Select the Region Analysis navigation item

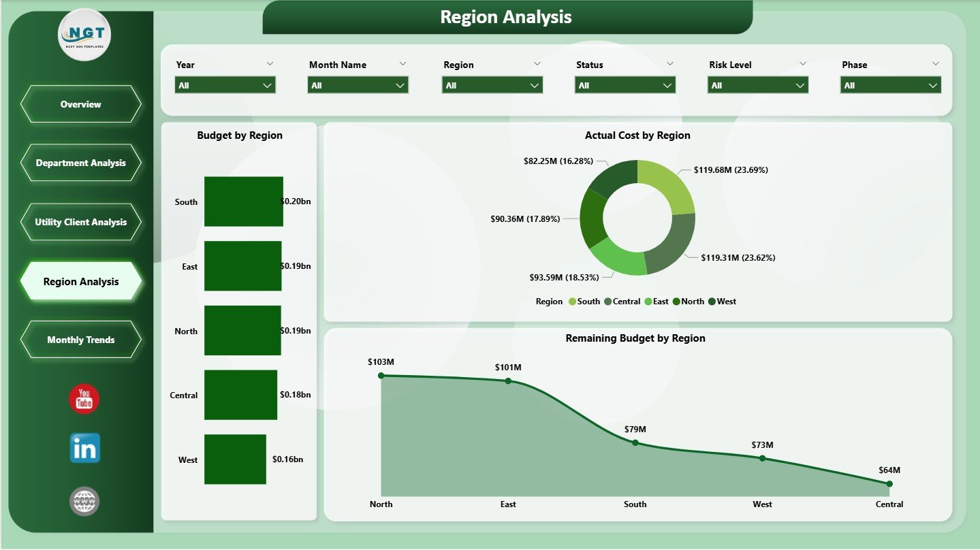tap(80, 280)
